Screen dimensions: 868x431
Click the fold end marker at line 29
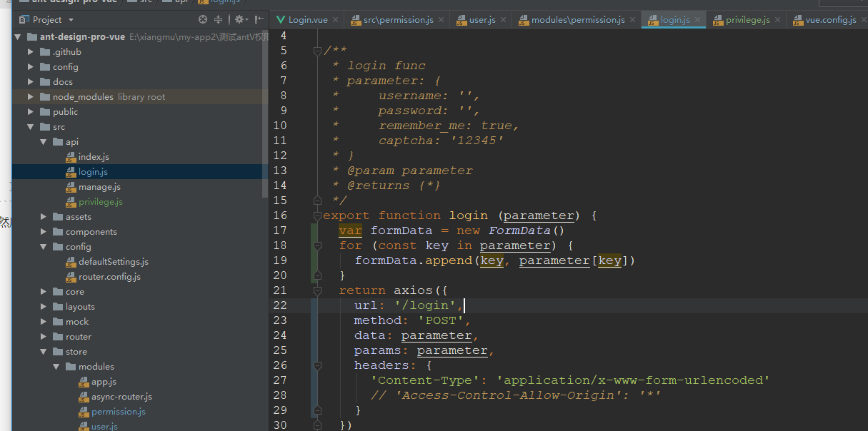tap(317, 410)
